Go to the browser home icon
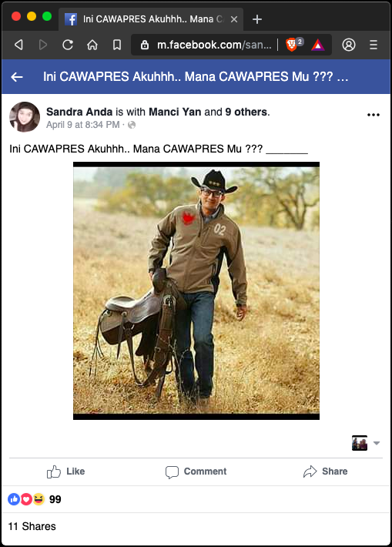The height and width of the screenshot is (547, 392). pos(92,45)
